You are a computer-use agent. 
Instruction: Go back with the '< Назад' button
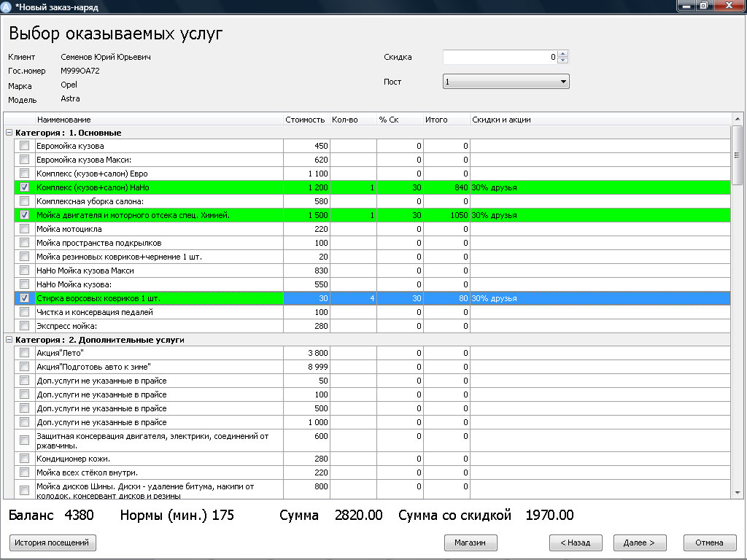click(x=575, y=542)
